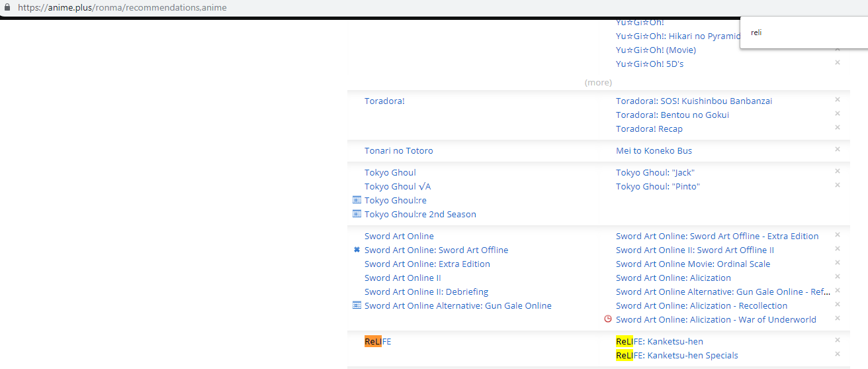
Task: Open the Tokyo Ghoul √A link
Action: tap(398, 186)
